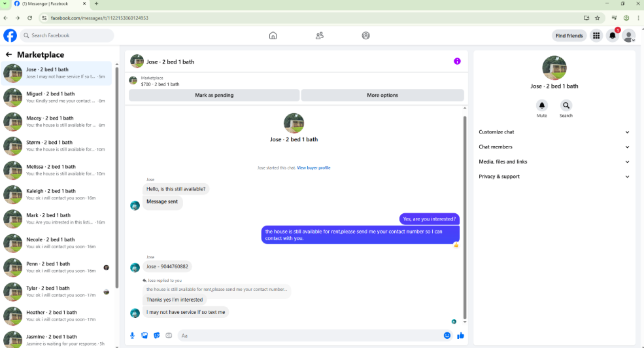Open the Penn conversation
Screen dimensions: 644x348
tap(56, 267)
